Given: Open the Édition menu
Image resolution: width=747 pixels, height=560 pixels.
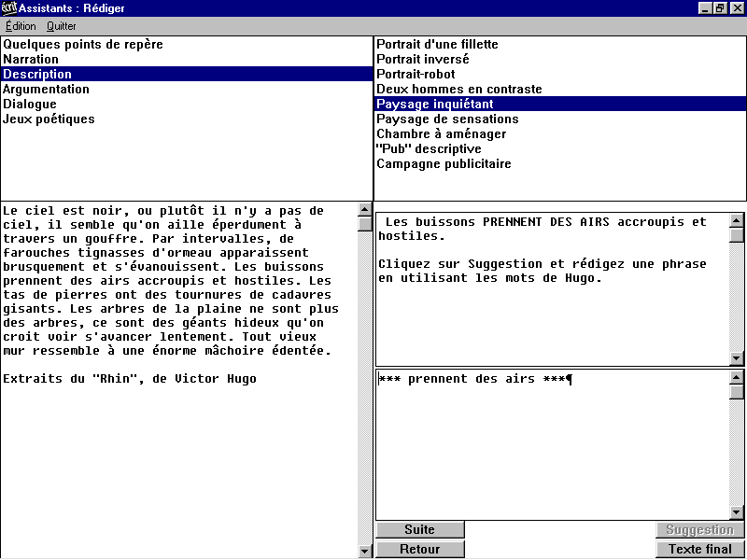Looking at the screenshot, I should coord(21,26).
